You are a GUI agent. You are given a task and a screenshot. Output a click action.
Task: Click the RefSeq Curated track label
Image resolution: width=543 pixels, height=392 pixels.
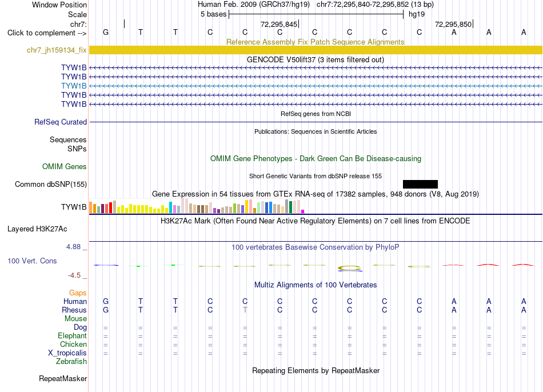60,122
